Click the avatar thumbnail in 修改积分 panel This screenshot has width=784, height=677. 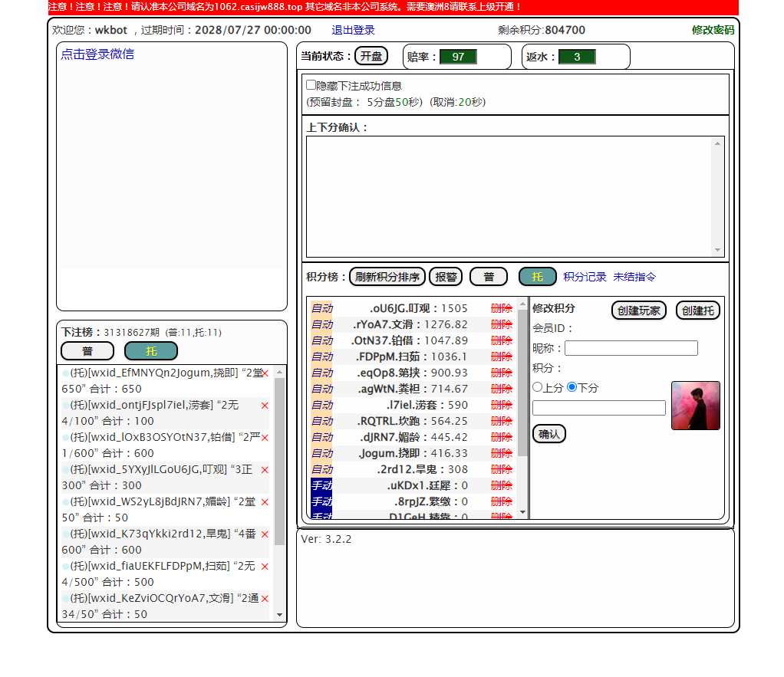tap(695, 406)
